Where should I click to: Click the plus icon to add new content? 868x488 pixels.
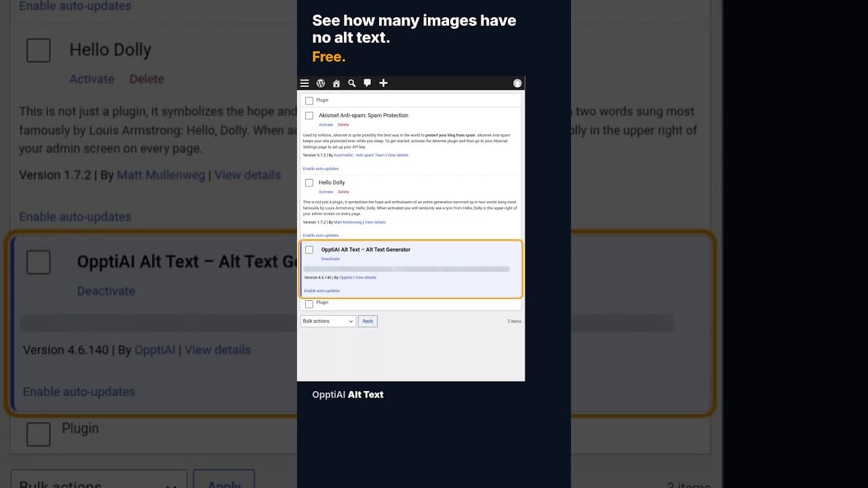pyautogui.click(x=383, y=83)
